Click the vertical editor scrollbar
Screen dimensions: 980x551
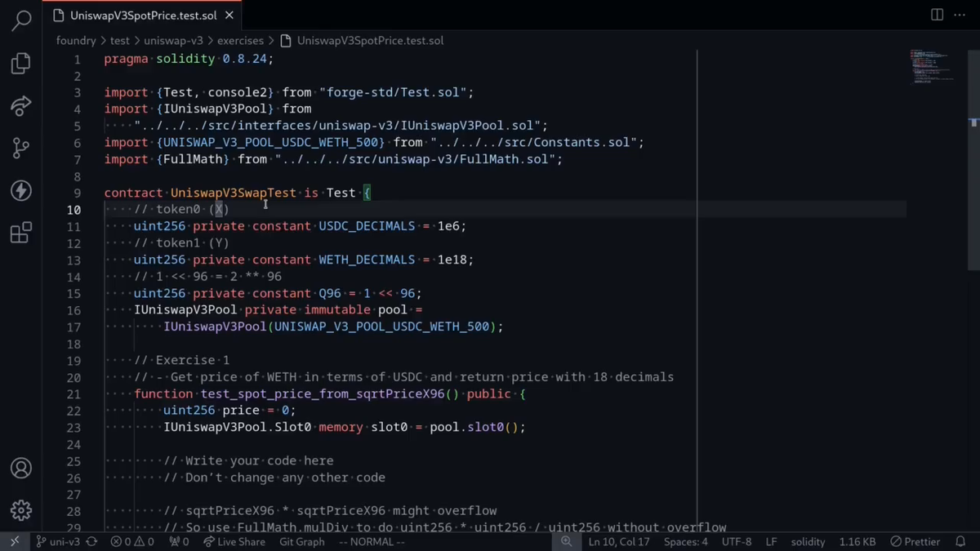(973, 160)
